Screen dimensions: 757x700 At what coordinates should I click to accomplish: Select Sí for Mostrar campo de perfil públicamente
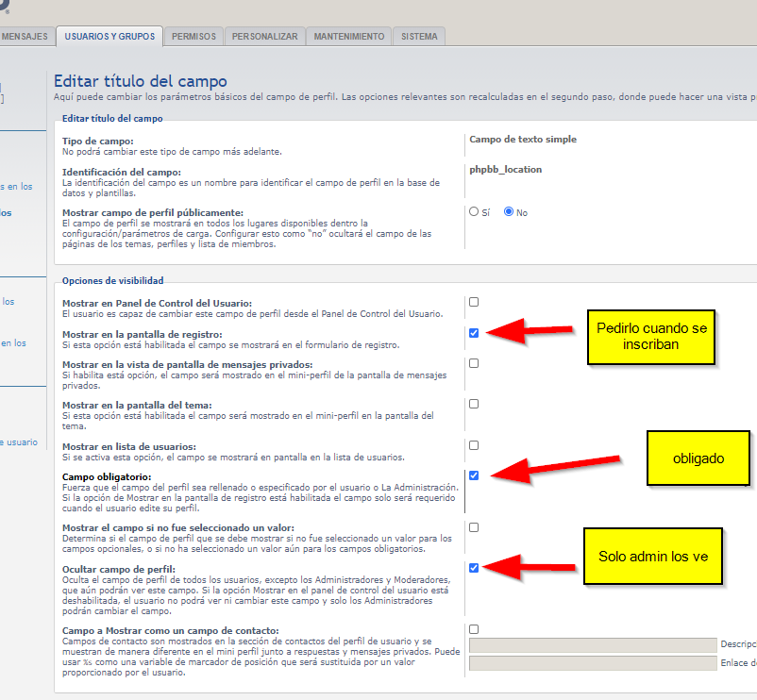point(475,212)
